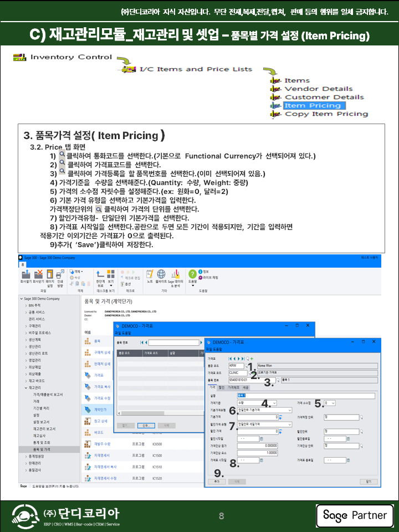The image size is (399, 532).
Task: Click the 정보 info icon
Action: pyautogui.click(x=200, y=272)
